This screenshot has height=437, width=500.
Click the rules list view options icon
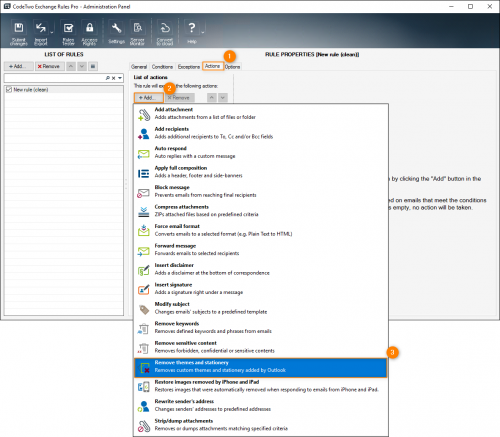click(x=93, y=66)
